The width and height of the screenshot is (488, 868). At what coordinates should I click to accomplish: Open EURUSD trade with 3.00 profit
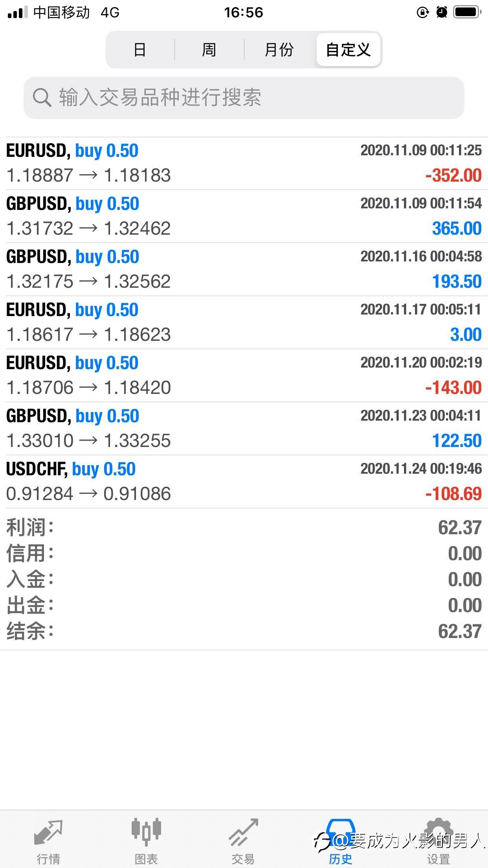coord(244,322)
